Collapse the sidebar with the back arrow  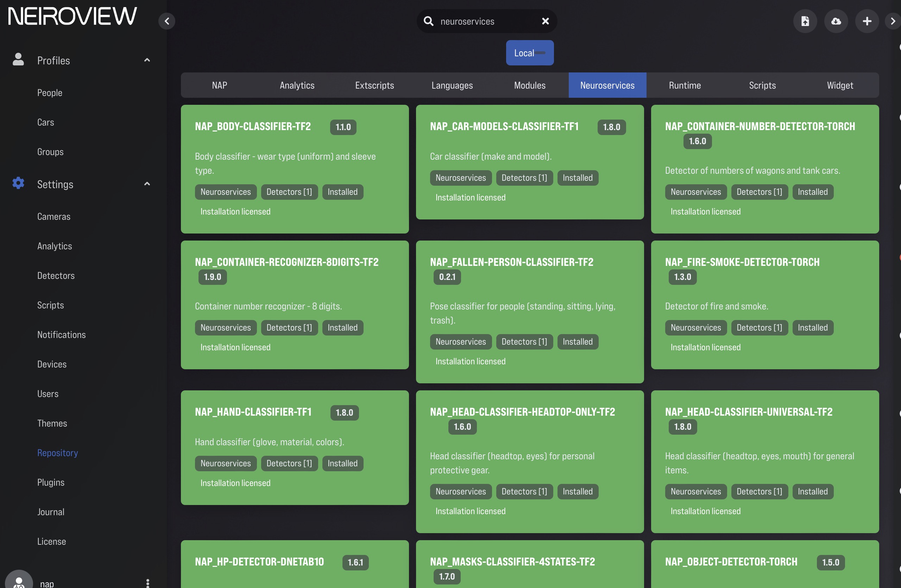166,21
